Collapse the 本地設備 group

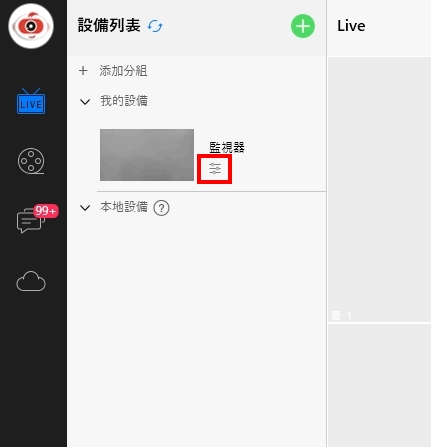click(x=85, y=208)
